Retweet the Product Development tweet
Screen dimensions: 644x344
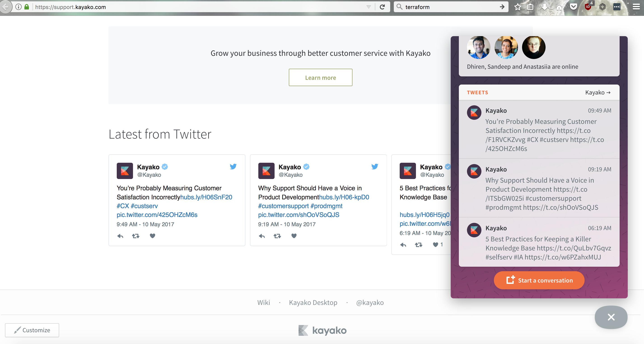click(277, 236)
